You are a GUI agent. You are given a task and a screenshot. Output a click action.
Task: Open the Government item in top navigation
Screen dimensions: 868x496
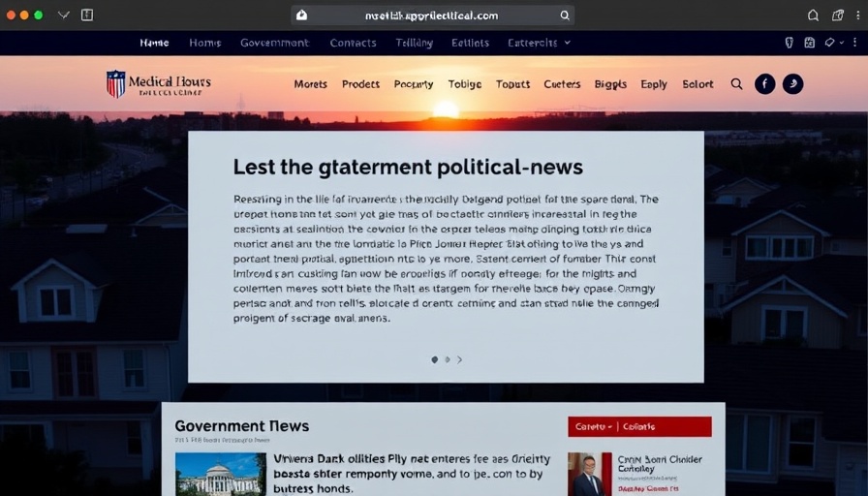pyautogui.click(x=274, y=43)
